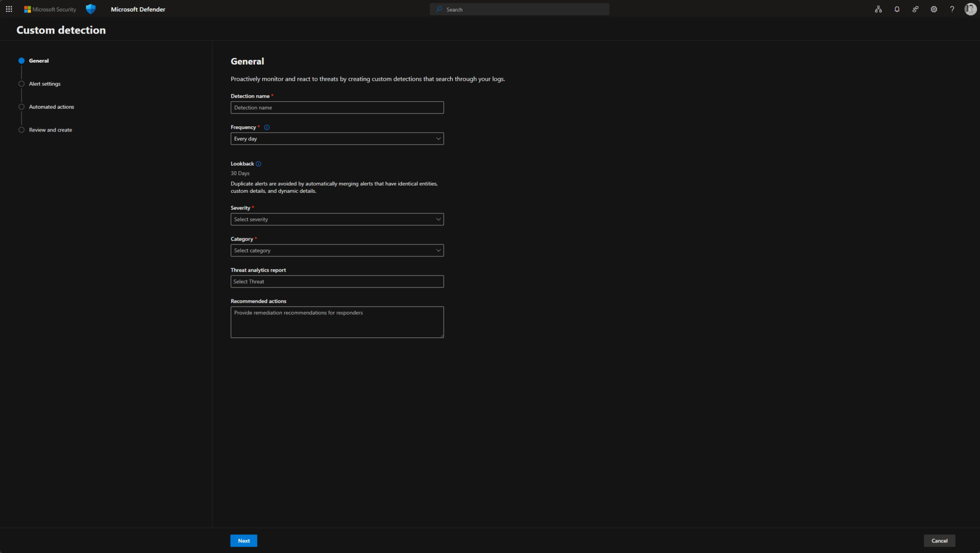The width and height of the screenshot is (980, 553).
Task: Open Defender settings via the gear icon
Action: click(x=934, y=9)
